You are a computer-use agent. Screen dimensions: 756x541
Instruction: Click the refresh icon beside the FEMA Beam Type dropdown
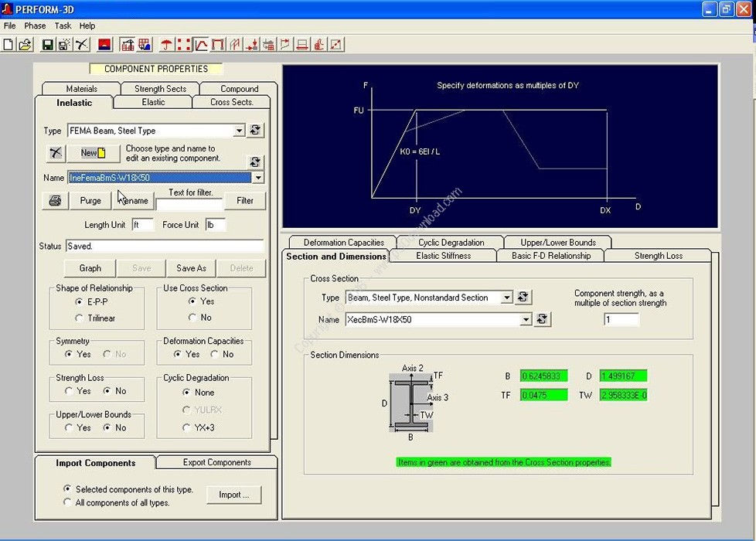point(256,130)
